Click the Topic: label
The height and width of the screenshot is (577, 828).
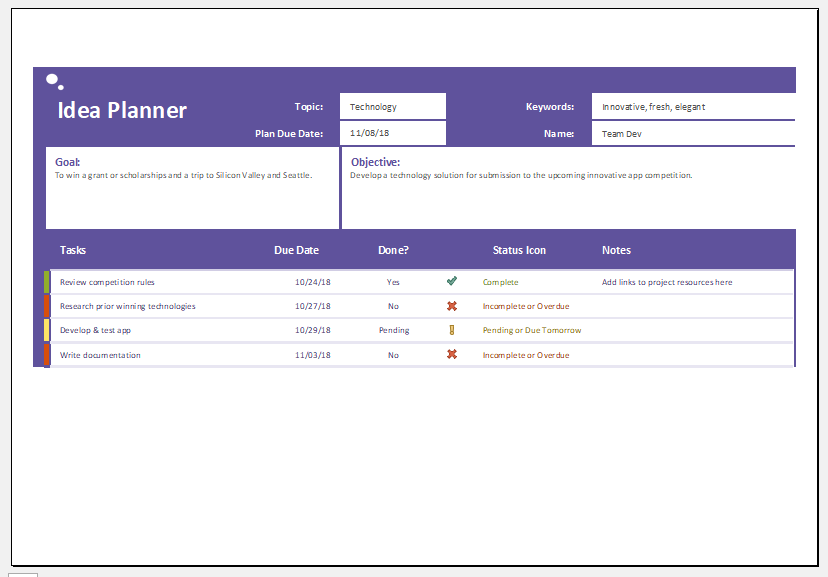click(309, 107)
